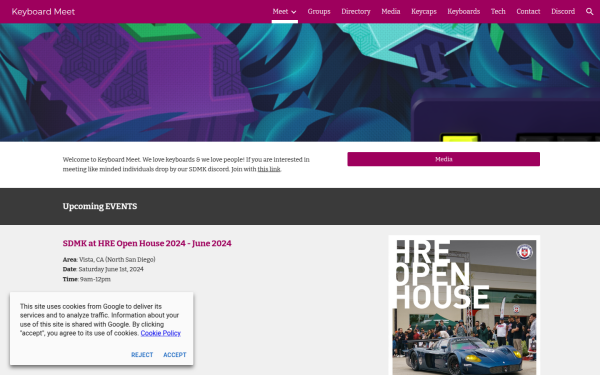Click the Upcoming EVENTS heading
The height and width of the screenshot is (375, 600).
pyautogui.click(x=100, y=206)
